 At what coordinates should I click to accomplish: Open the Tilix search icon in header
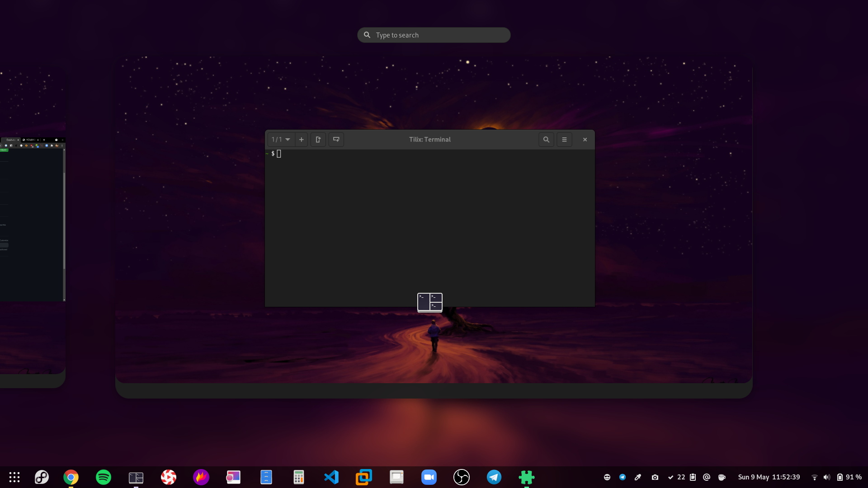(x=546, y=140)
